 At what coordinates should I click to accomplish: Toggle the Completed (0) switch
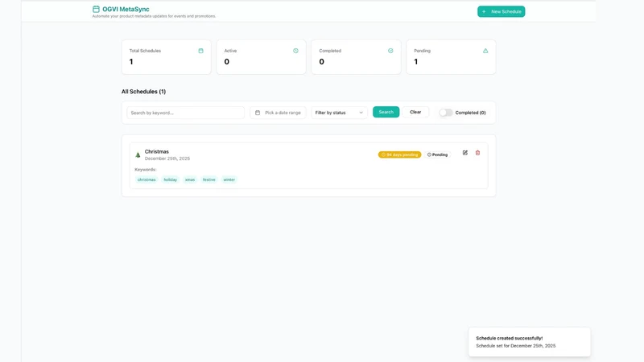click(446, 113)
